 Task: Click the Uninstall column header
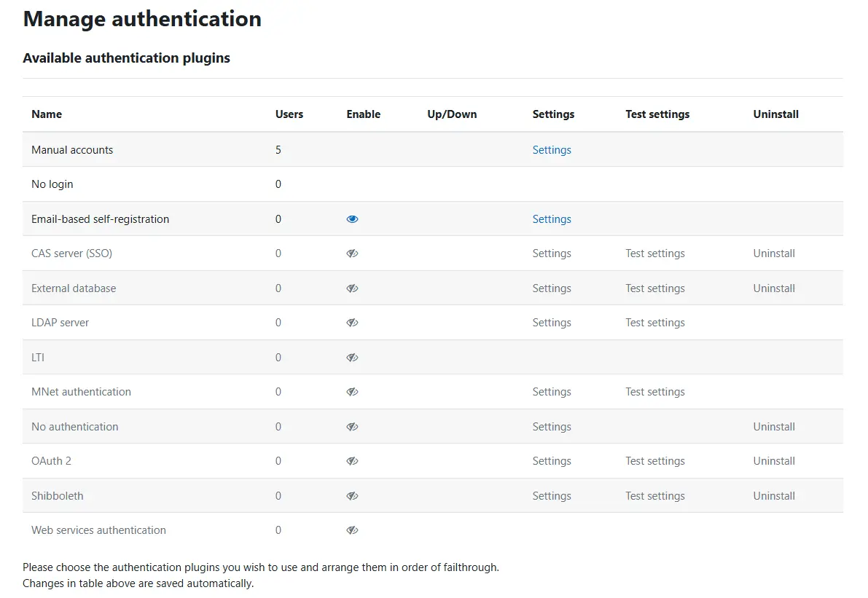775,114
